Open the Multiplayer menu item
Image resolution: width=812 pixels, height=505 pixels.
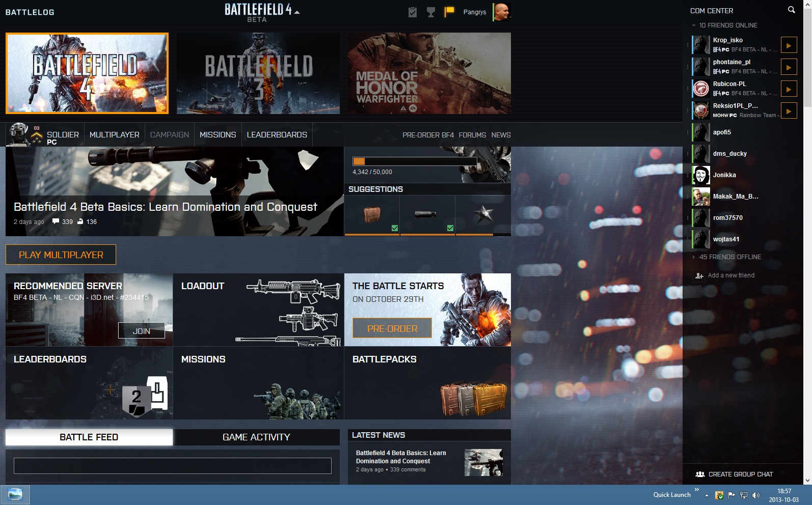coord(114,135)
